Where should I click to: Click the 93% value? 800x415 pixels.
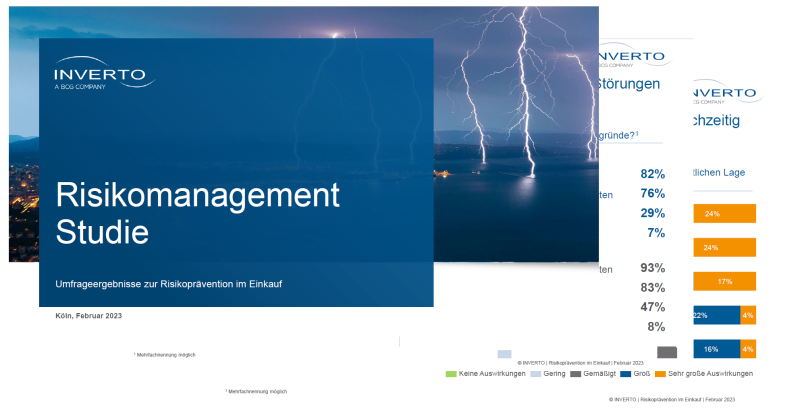click(x=653, y=268)
